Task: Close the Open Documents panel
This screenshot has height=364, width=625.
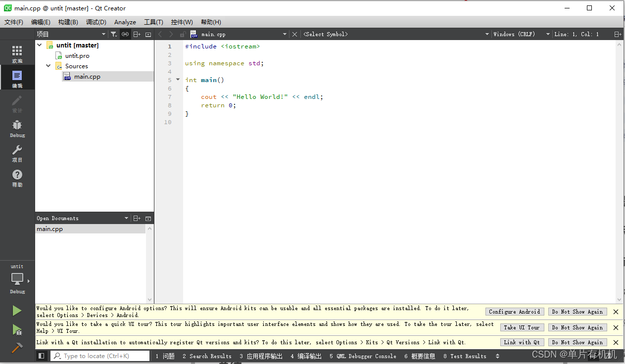Action: (148, 218)
